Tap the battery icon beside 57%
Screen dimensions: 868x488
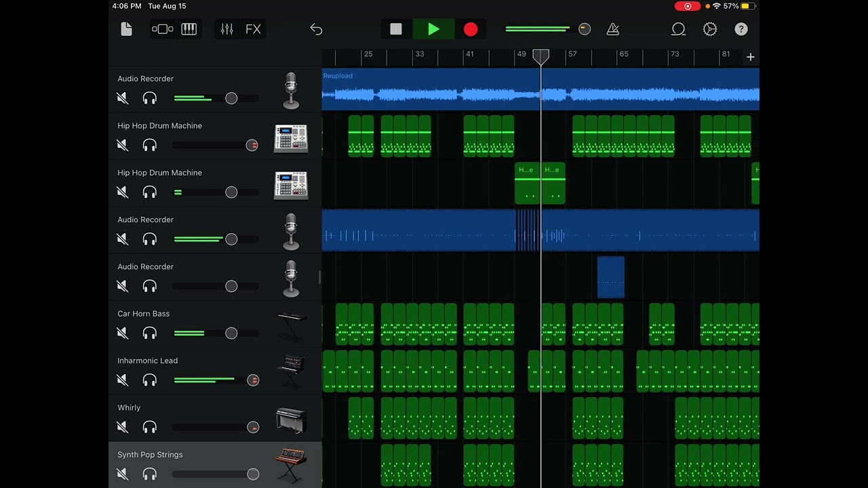(748, 6)
